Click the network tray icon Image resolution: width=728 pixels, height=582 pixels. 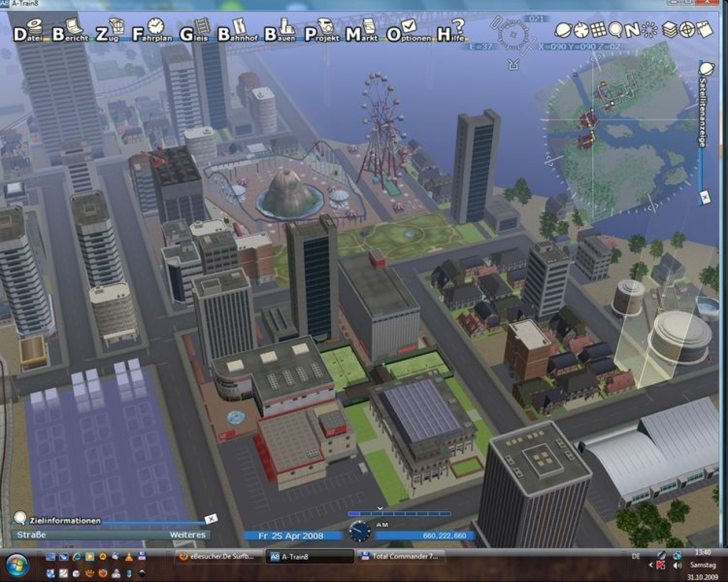[677, 555]
